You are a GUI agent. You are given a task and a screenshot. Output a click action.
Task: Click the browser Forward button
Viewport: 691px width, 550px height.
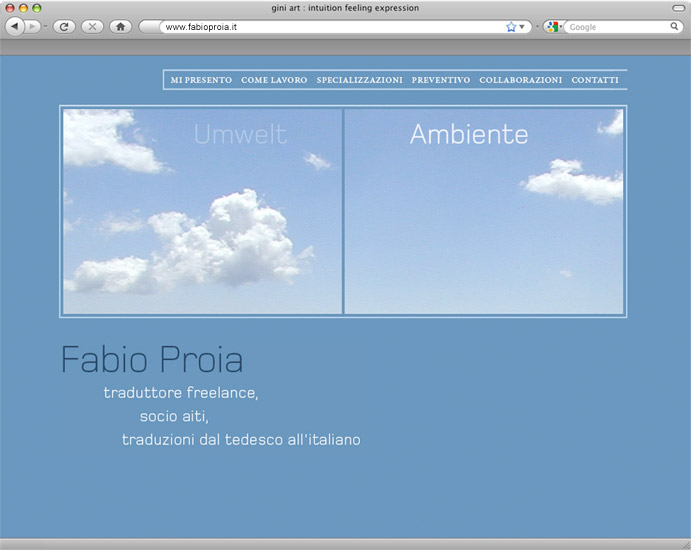pyautogui.click(x=32, y=27)
